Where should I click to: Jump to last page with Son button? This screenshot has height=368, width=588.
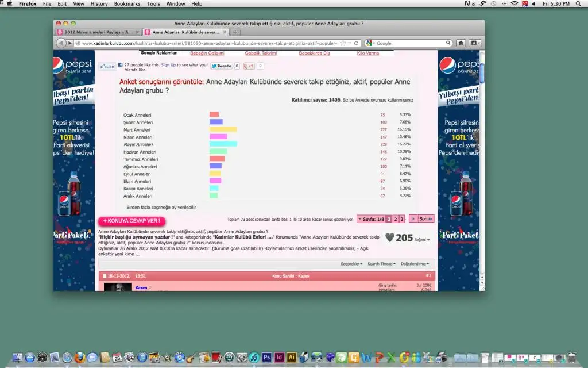425,219
